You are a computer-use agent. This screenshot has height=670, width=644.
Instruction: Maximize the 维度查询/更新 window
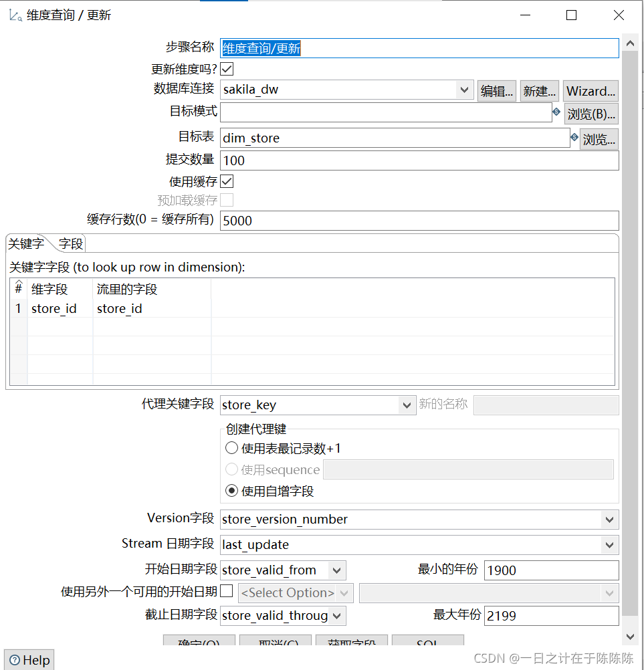571,15
